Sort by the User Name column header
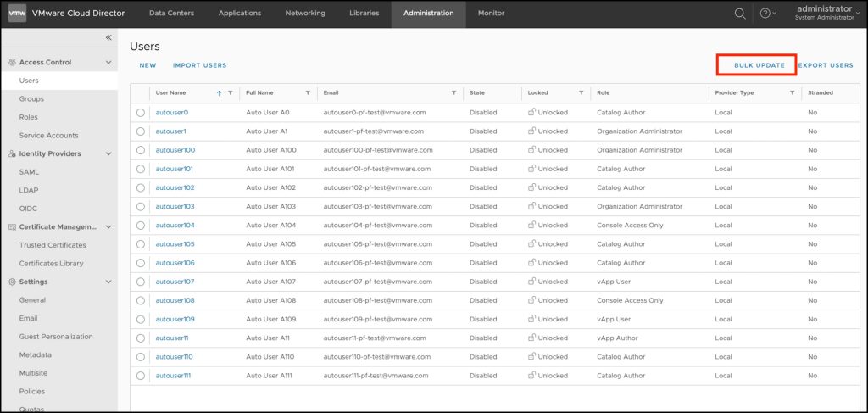 171,92
